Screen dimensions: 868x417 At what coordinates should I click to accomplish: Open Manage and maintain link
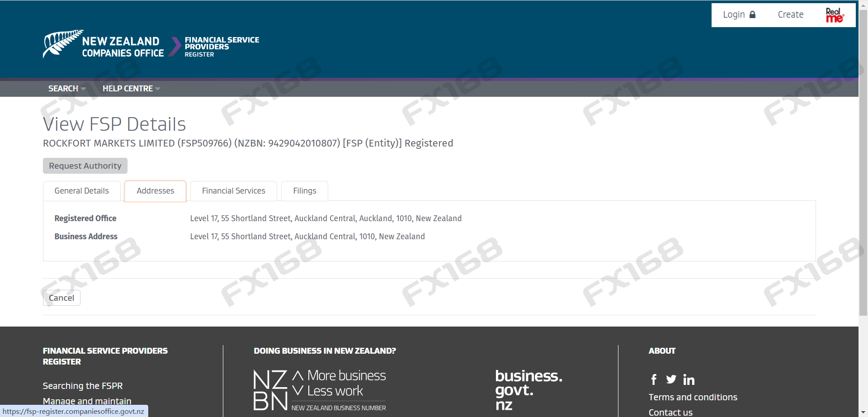pyautogui.click(x=87, y=401)
